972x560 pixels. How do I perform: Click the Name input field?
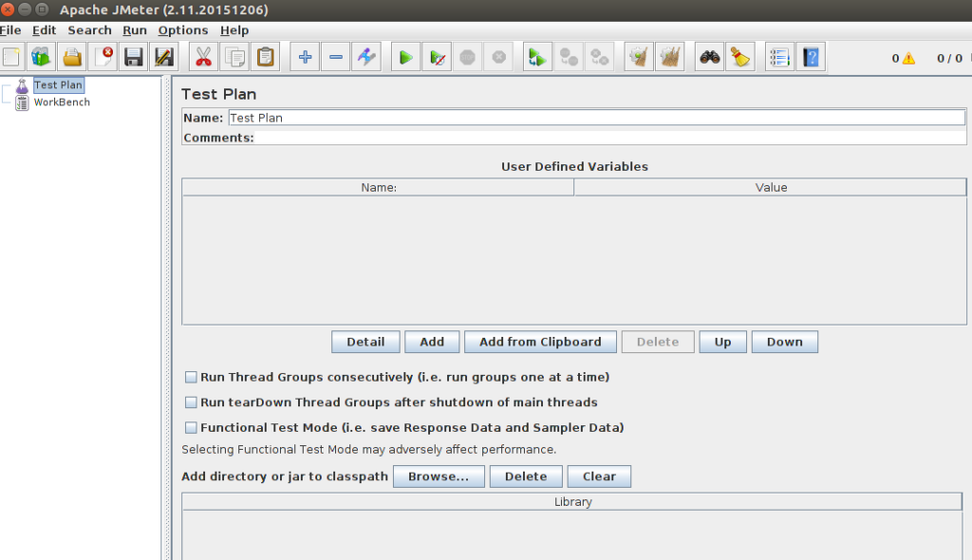(596, 118)
